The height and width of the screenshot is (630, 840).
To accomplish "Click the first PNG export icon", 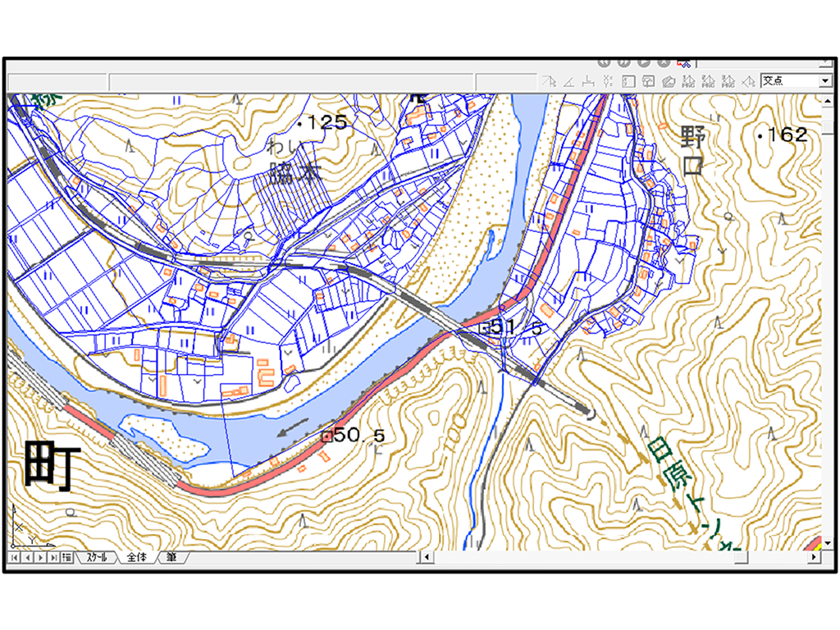I will (689, 80).
